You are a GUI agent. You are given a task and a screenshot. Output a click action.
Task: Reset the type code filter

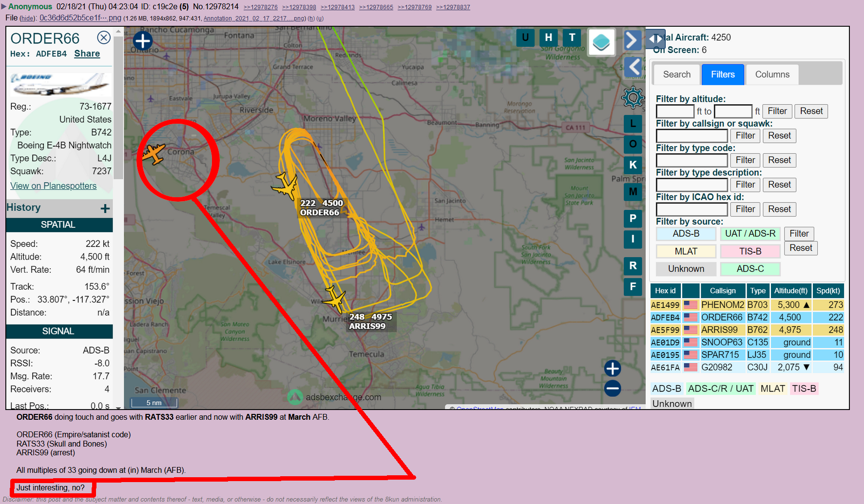point(780,160)
